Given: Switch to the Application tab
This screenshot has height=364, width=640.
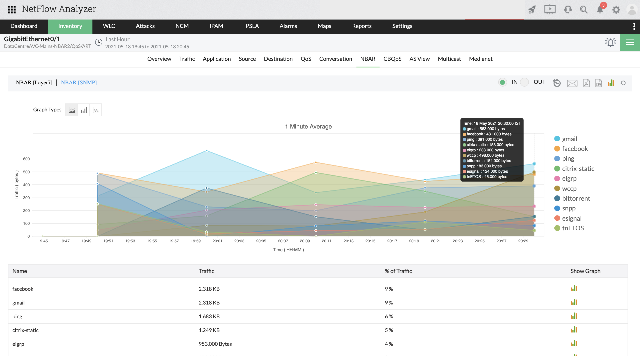Looking at the screenshot, I should pos(217,58).
